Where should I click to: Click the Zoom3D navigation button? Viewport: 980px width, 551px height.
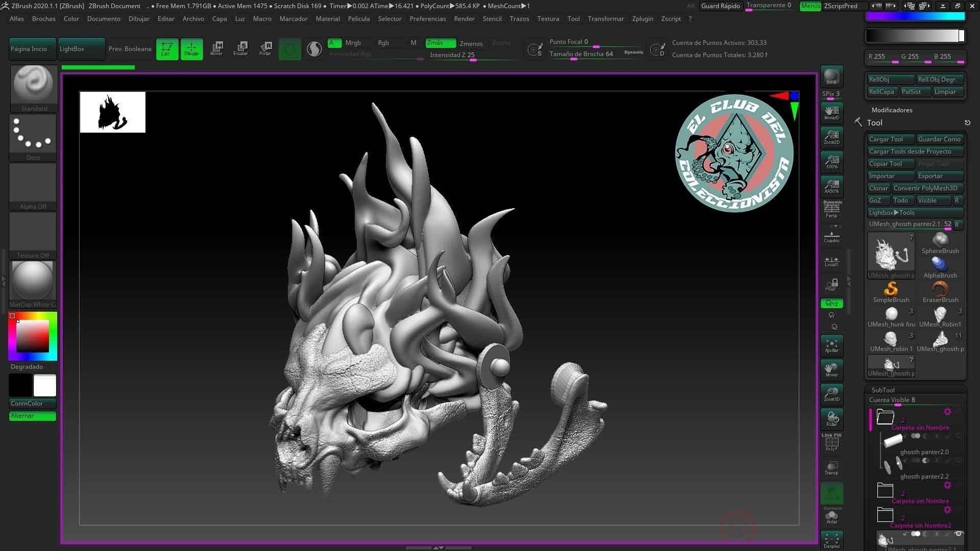(x=831, y=394)
